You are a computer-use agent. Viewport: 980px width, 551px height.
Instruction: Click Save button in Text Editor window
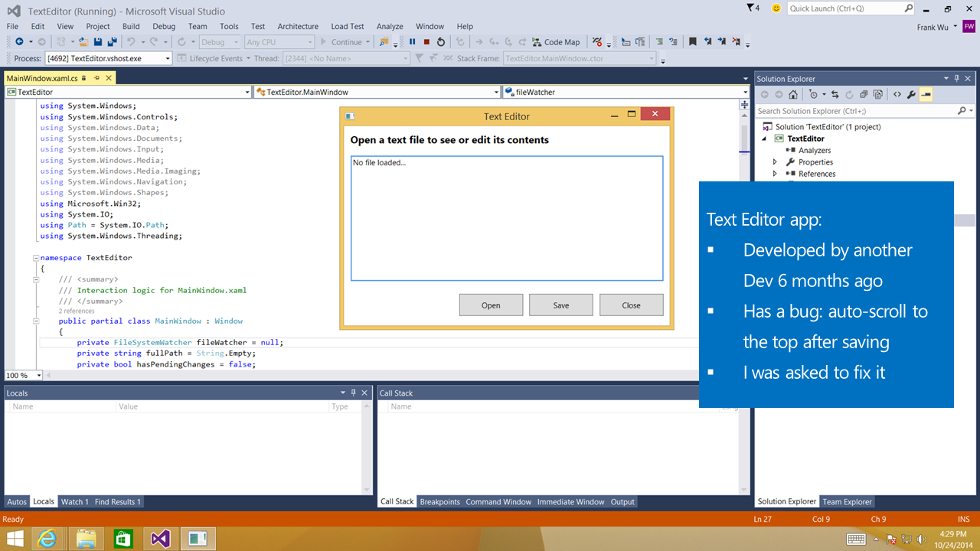coord(560,305)
